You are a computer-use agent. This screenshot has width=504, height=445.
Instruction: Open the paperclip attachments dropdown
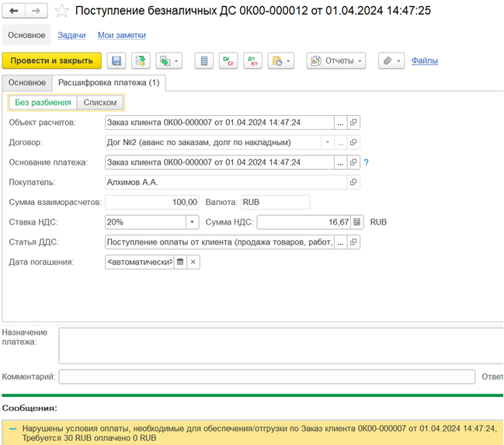tap(391, 61)
